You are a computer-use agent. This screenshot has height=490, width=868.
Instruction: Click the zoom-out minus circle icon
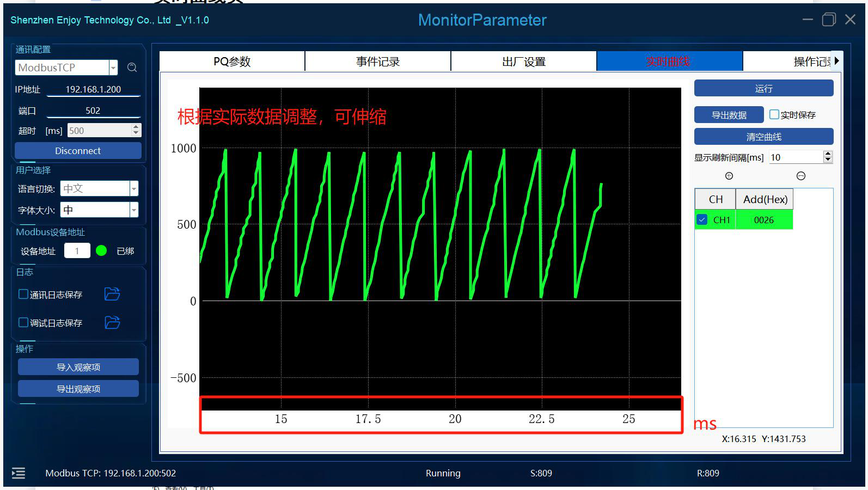[801, 176]
